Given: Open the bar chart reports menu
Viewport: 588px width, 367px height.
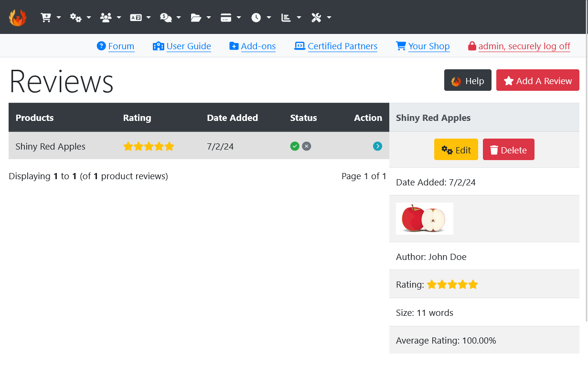Looking at the screenshot, I should click(x=291, y=18).
